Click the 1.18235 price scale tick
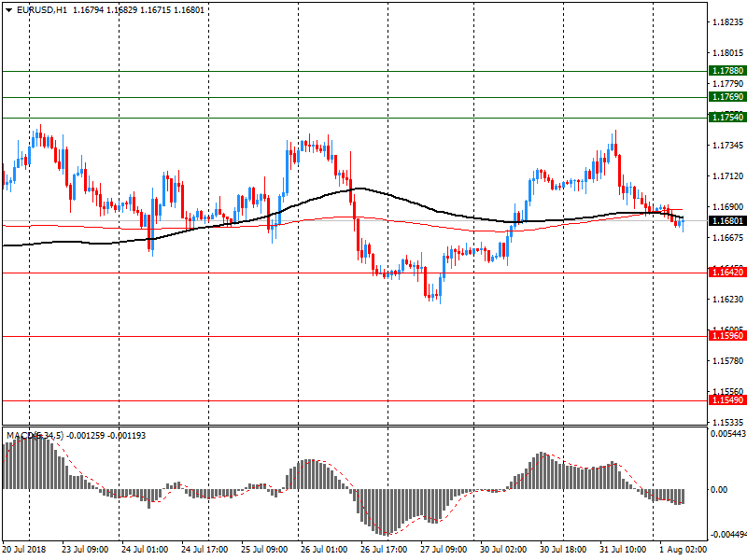 click(726, 21)
